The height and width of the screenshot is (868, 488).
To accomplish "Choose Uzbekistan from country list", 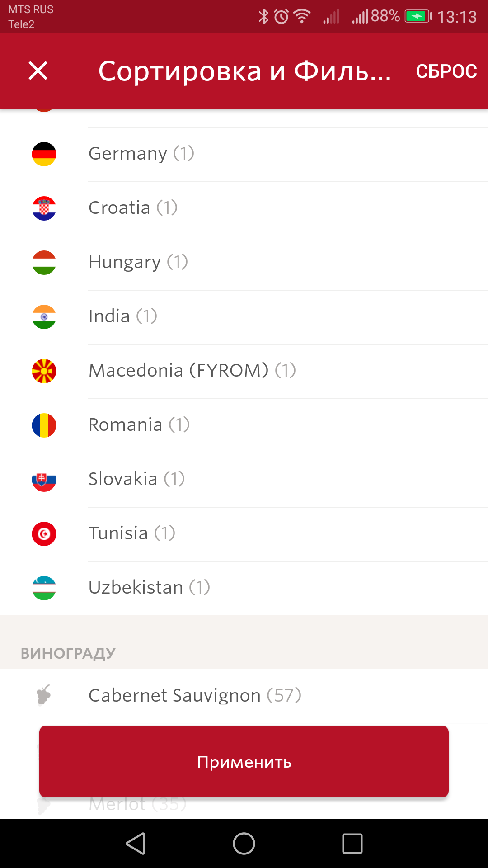I will pyautogui.click(x=149, y=588).
